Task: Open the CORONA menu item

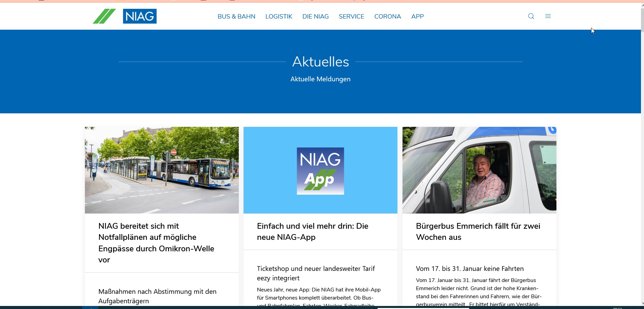Action: click(x=388, y=17)
